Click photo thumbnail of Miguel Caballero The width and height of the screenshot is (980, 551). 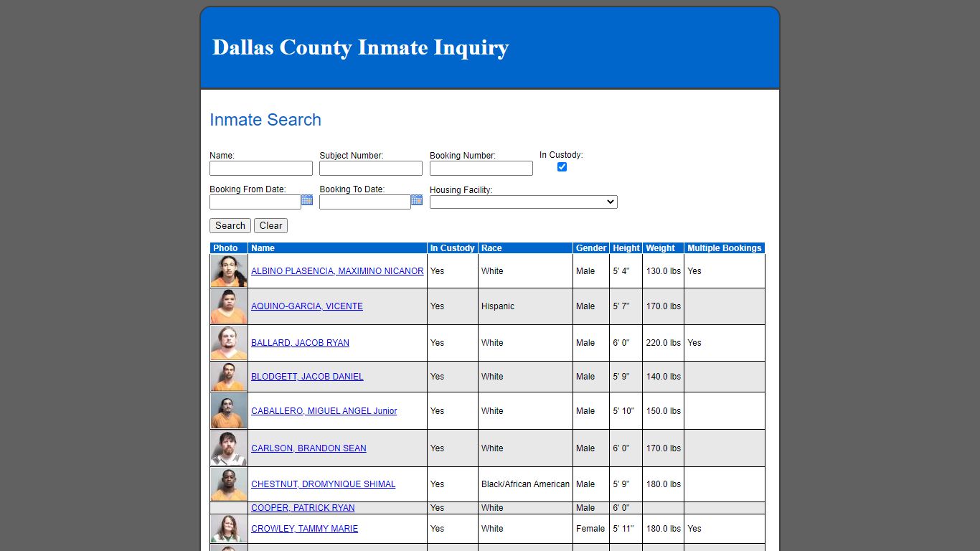pyautogui.click(x=229, y=411)
